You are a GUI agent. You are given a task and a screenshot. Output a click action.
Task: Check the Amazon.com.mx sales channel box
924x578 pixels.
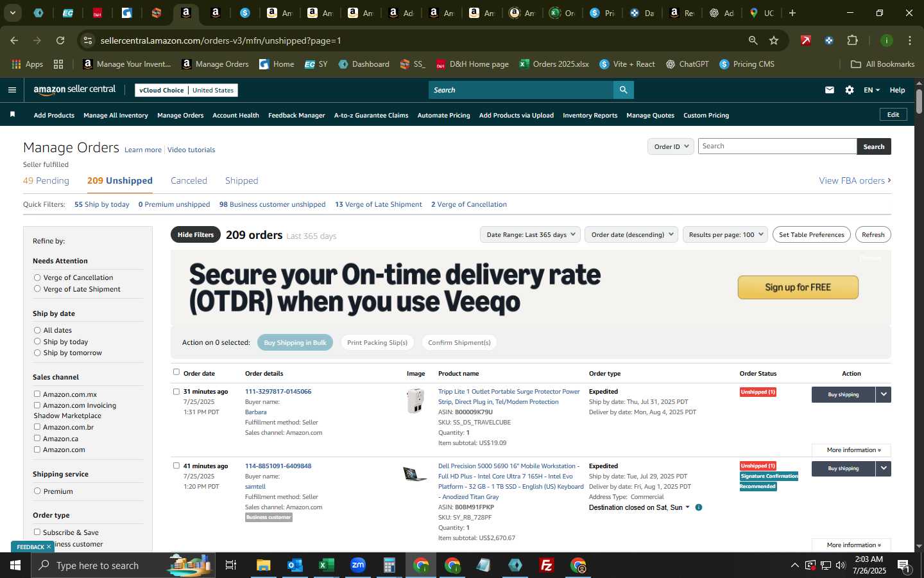point(37,394)
